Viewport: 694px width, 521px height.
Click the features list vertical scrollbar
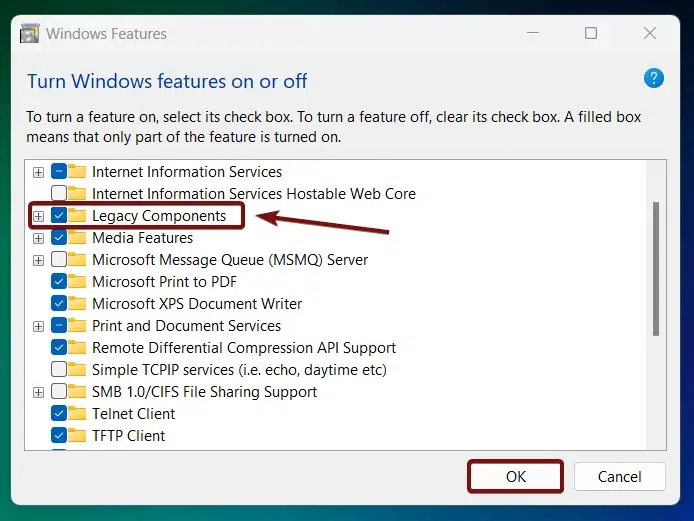[656, 270]
